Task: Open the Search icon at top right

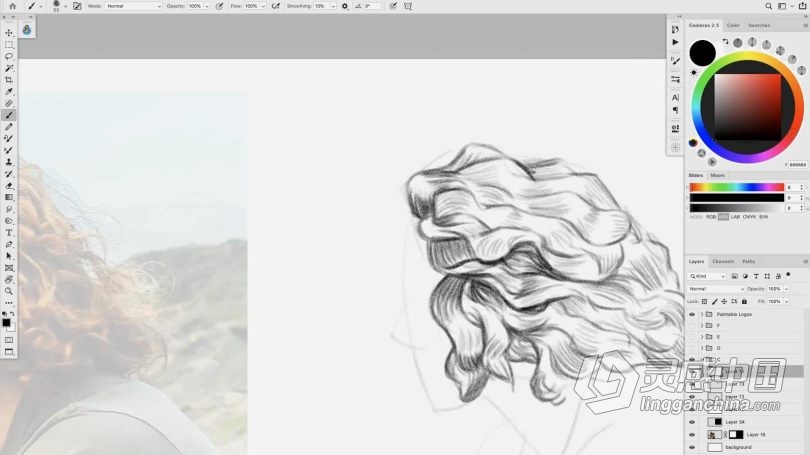Action: [x=768, y=6]
